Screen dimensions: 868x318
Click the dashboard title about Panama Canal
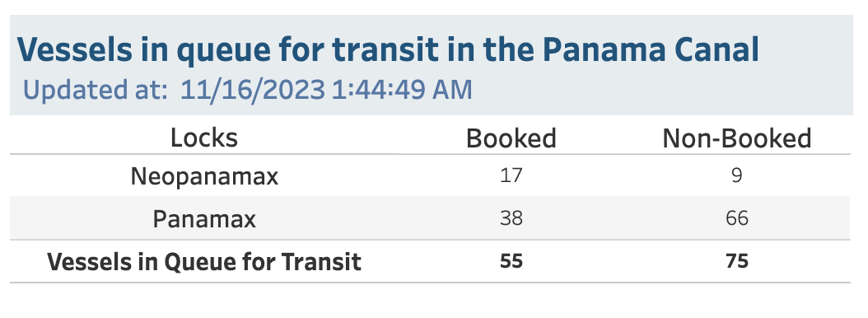point(388,50)
